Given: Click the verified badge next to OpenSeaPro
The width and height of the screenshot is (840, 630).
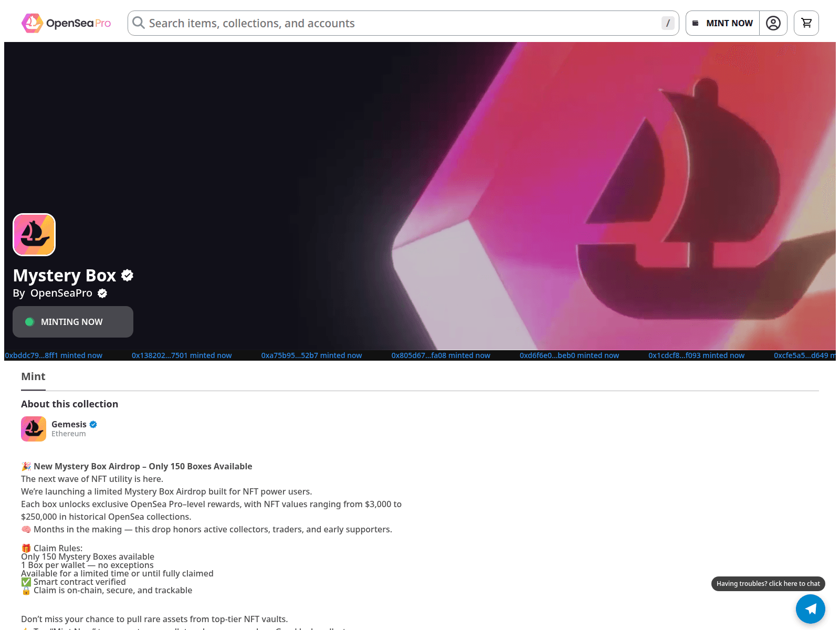Looking at the screenshot, I should click(x=102, y=293).
